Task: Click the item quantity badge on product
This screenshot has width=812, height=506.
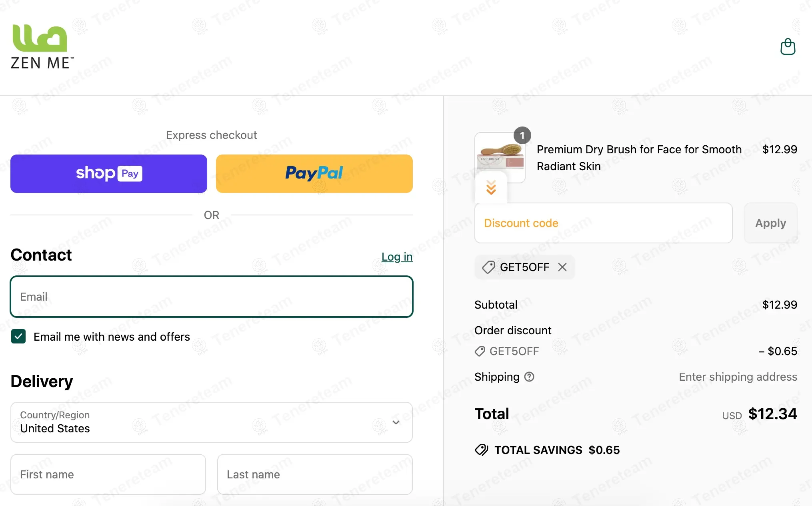Action: [522, 136]
